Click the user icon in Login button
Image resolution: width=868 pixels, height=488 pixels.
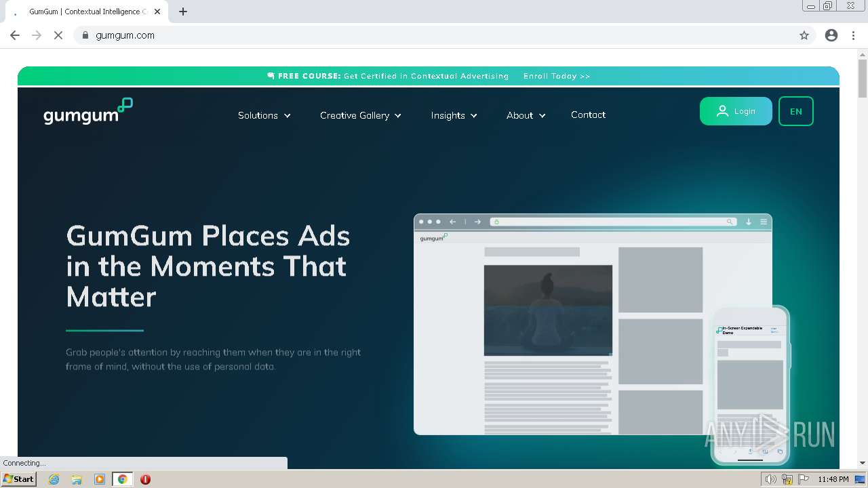coord(722,111)
